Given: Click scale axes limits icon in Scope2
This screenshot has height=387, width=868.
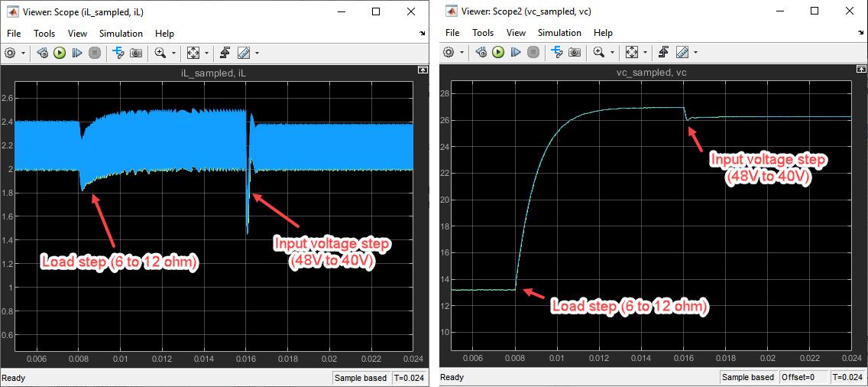Looking at the screenshot, I should [632, 52].
